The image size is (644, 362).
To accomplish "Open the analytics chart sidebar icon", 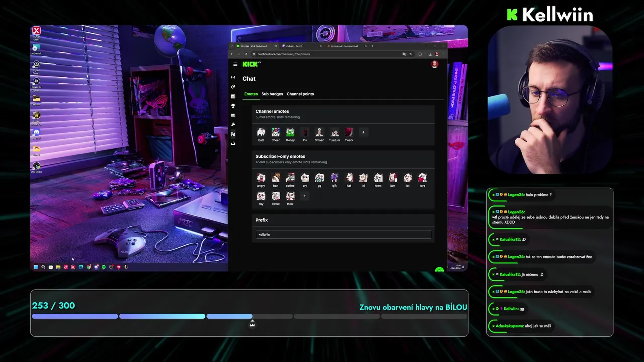I will coord(233,96).
